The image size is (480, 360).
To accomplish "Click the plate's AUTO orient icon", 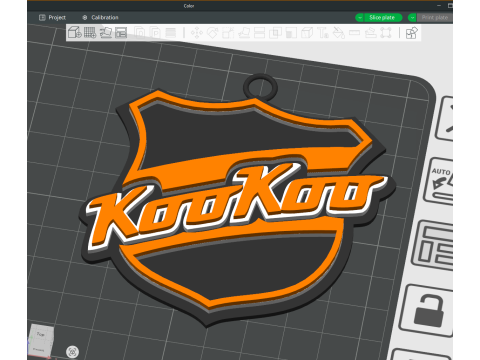I will pos(439,181).
